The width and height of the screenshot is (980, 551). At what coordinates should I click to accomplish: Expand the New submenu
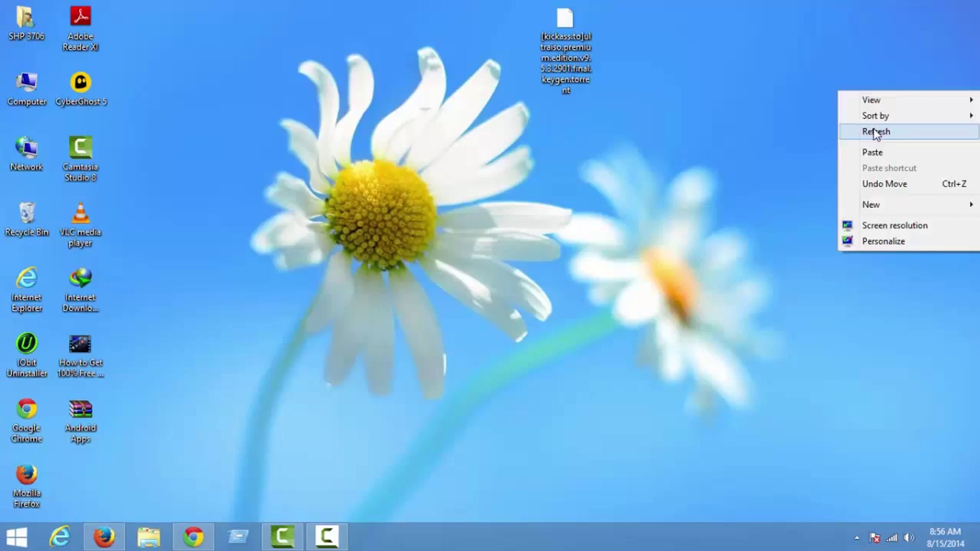[x=909, y=205]
